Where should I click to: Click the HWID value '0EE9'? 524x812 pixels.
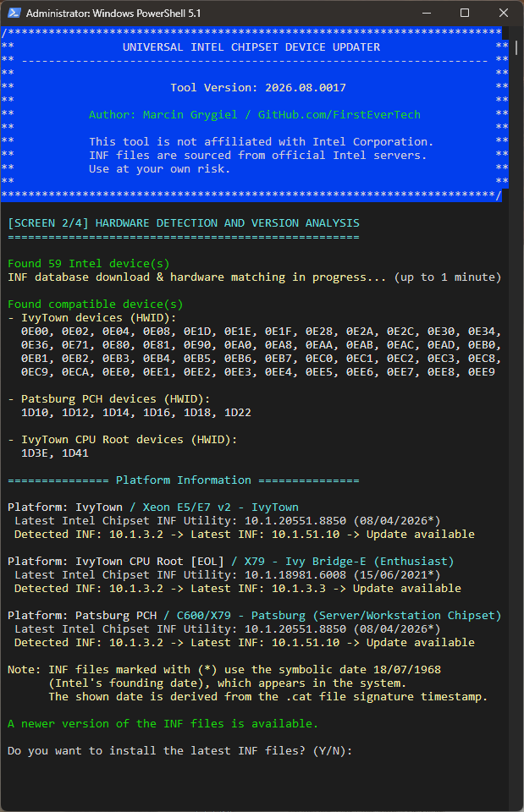tap(482, 372)
